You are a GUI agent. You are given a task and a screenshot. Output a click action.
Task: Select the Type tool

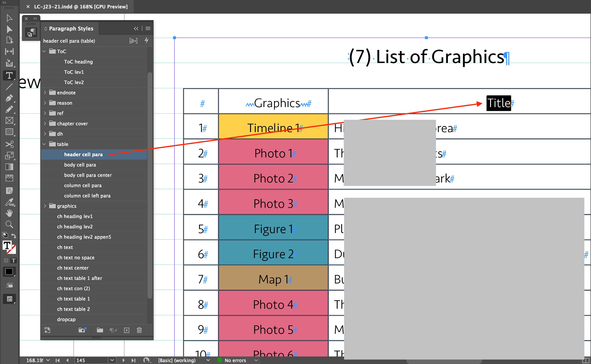point(9,75)
